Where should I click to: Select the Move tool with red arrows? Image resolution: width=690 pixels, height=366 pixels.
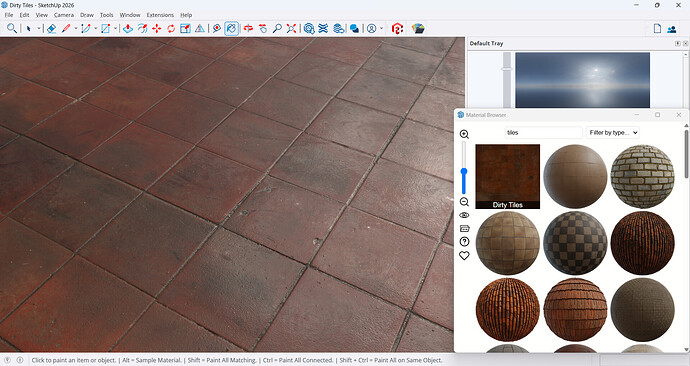pos(157,29)
